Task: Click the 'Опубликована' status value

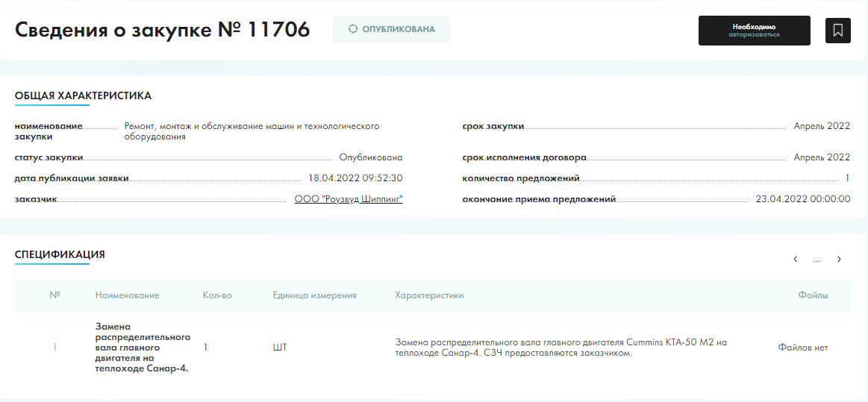Action: coord(371,157)
